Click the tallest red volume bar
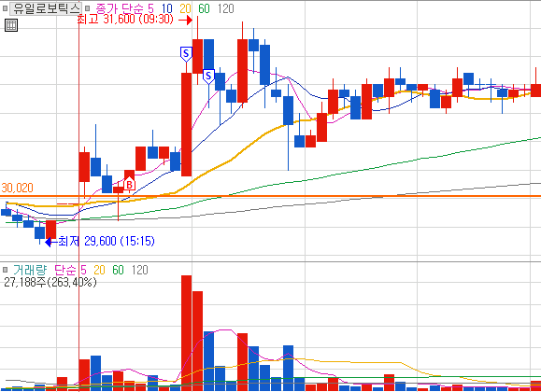This screenshot has height=392, width=541. tap(186, 332)
